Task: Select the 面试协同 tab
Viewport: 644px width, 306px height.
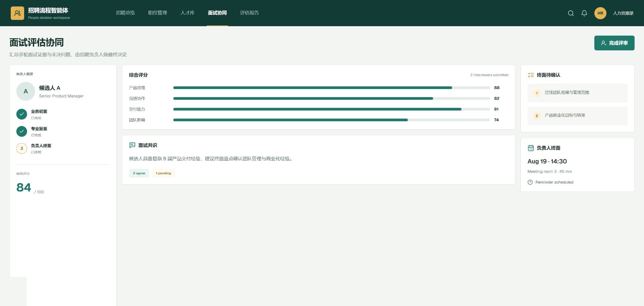Action: pos(217,13)
